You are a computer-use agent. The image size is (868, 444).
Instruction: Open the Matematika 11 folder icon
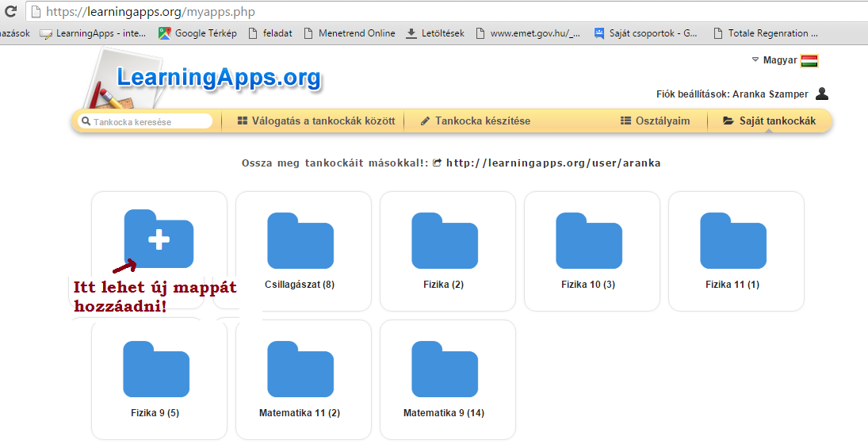(300, 369)
